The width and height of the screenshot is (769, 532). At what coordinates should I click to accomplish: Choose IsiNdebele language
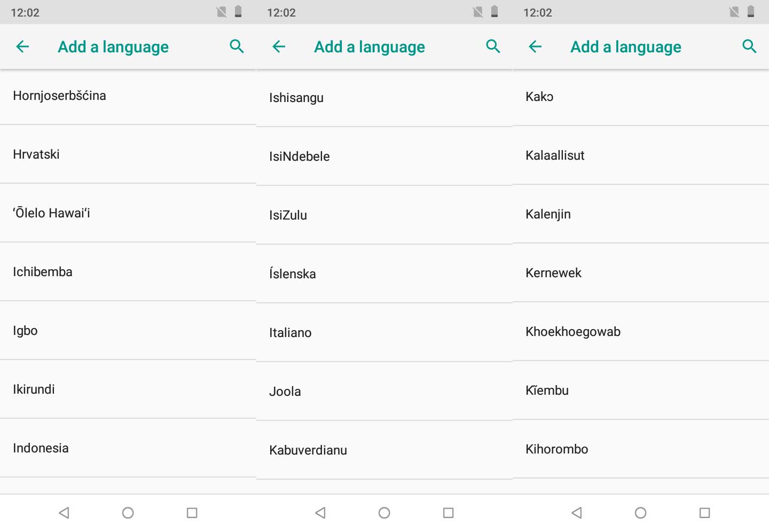(384, 157)
